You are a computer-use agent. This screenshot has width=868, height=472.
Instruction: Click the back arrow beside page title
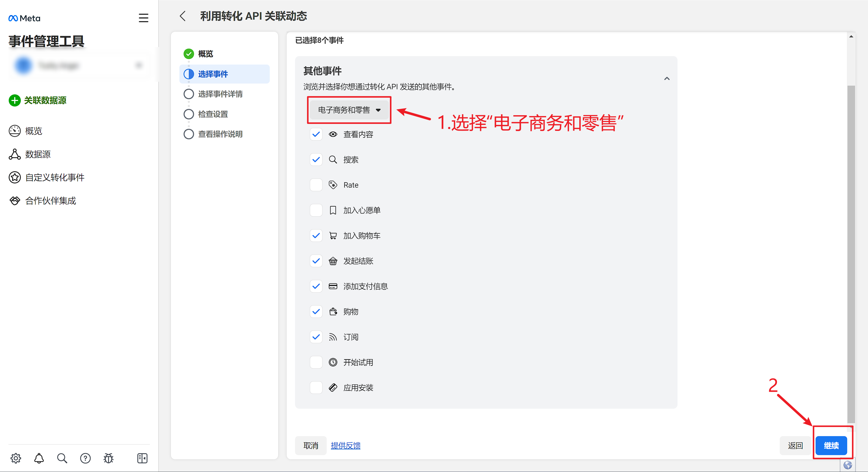pyautogui.click(x=183, y=16)
